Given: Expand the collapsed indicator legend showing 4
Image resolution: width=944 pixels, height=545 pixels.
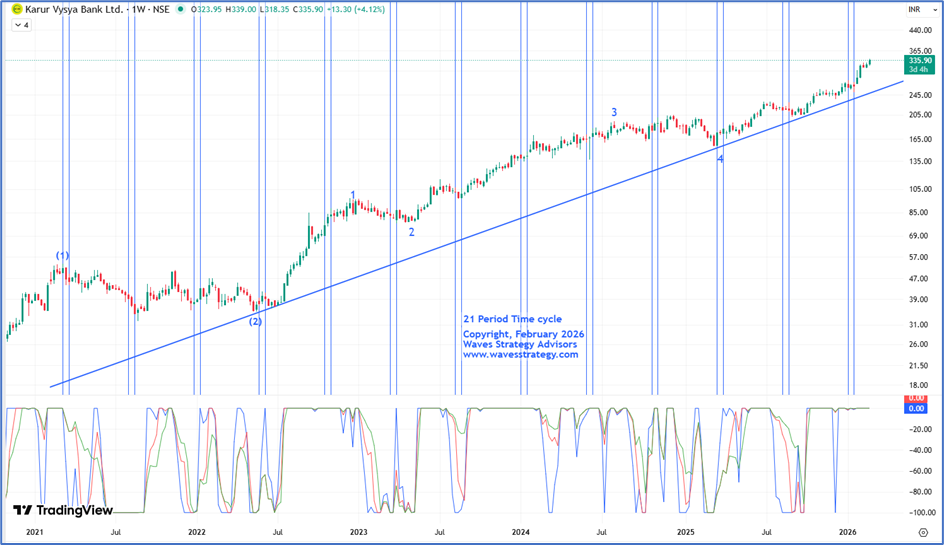Looking at the screenshot, I should (22, 25).
